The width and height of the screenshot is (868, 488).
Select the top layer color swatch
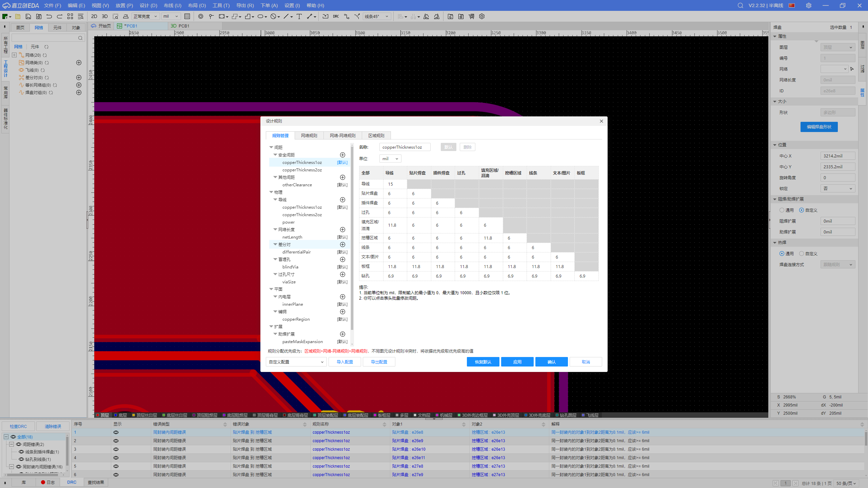(98, 415)
